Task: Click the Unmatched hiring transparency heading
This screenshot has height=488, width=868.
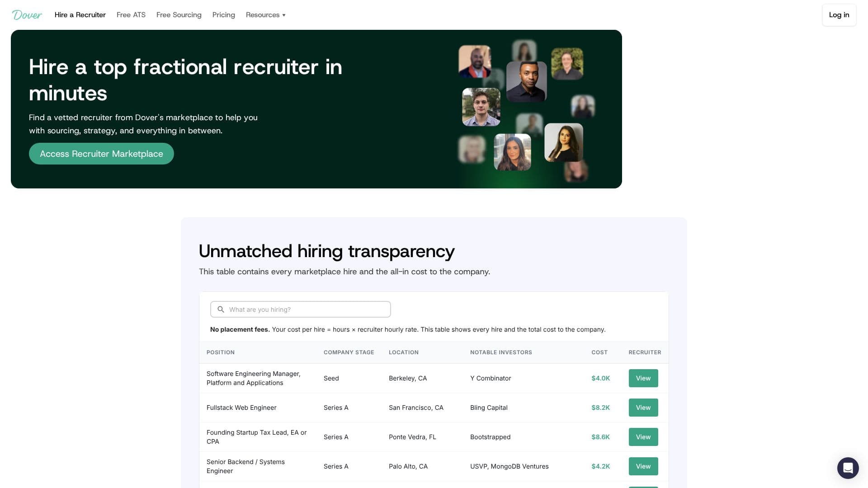Action: pyautogui.click(x=326, y=251)
